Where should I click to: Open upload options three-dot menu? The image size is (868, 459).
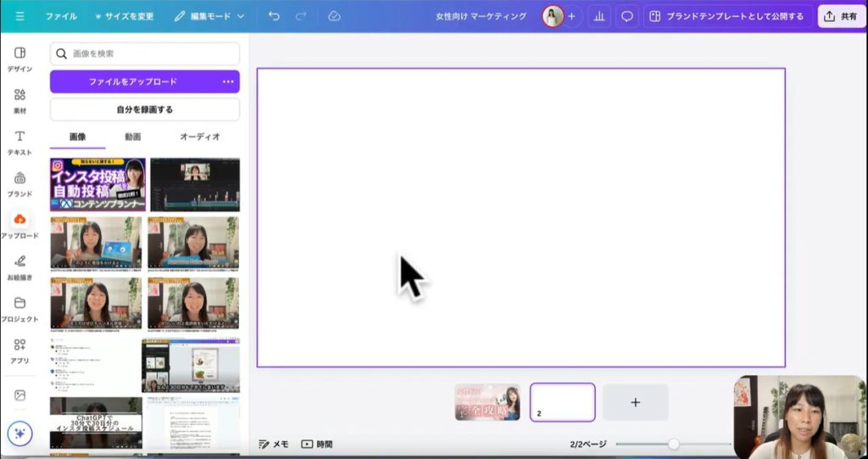227,81
